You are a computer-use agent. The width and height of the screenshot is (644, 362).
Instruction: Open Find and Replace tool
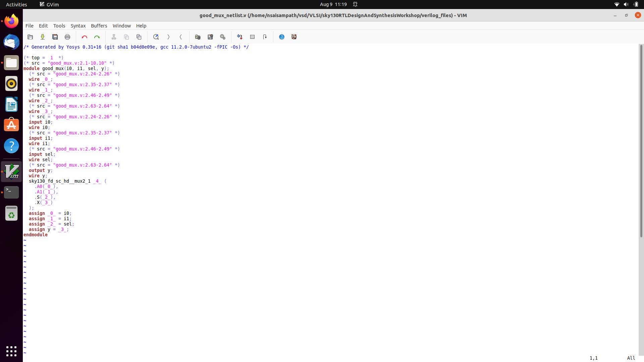pos(156,37)
